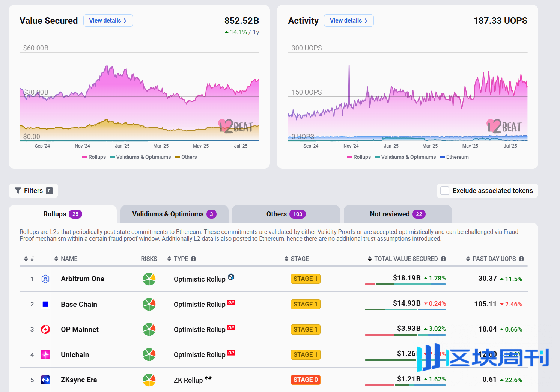The height and width of the screenshot is (392, 560).
Task: Click the 187.33 UOPS activity figure
Action: [x=500, y=21]
